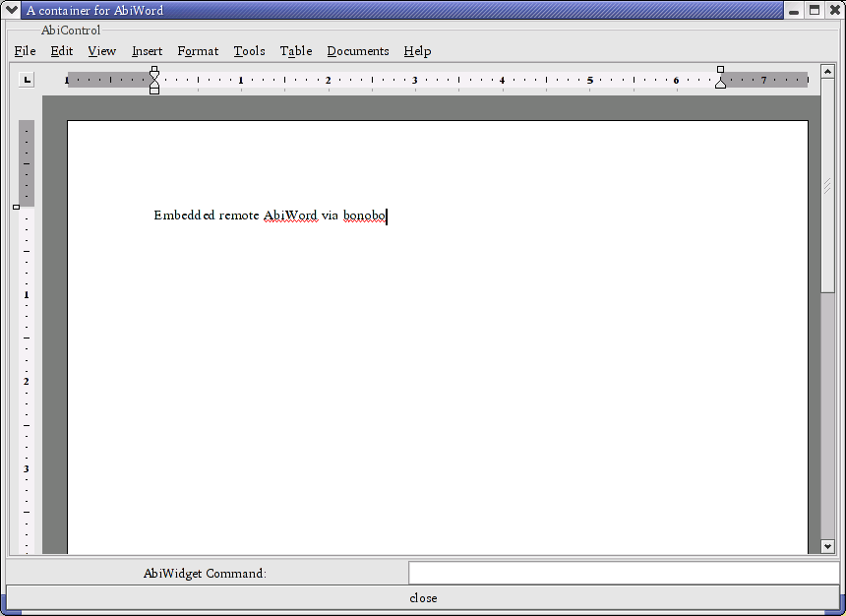Open the Table menu
This screenshot has width=846, height=616.
[295, 51]
